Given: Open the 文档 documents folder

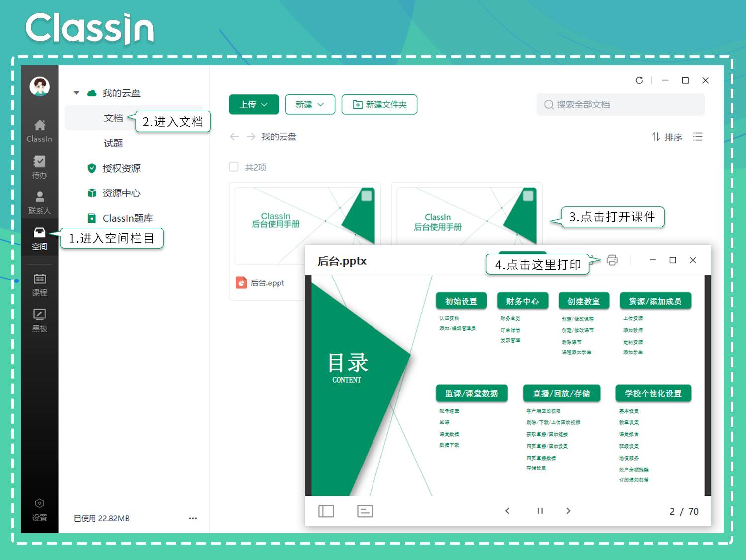Looking at the screenshot, I should click(x=113, y=118).
